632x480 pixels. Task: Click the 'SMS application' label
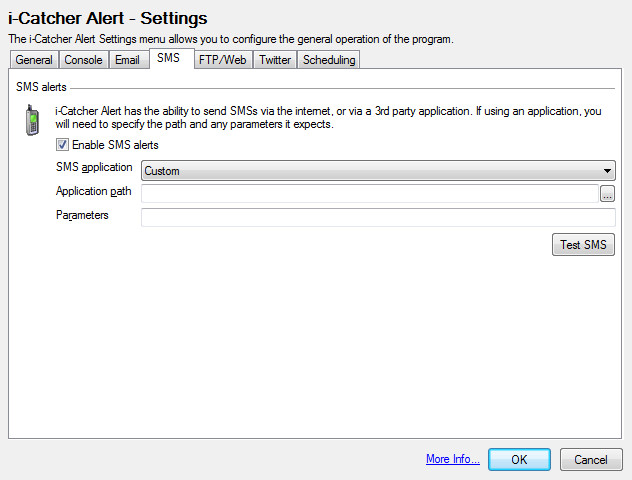click(x=94, y=167)
